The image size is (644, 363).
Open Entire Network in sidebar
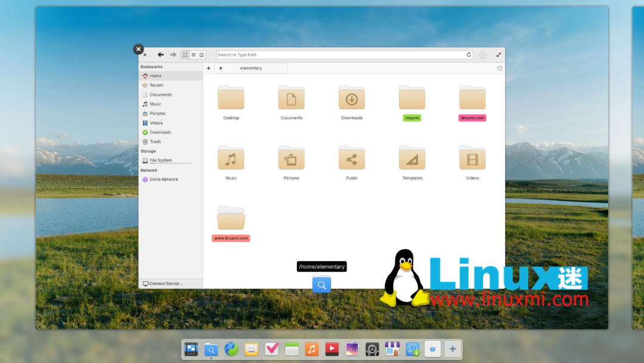(x=171, y=180)
